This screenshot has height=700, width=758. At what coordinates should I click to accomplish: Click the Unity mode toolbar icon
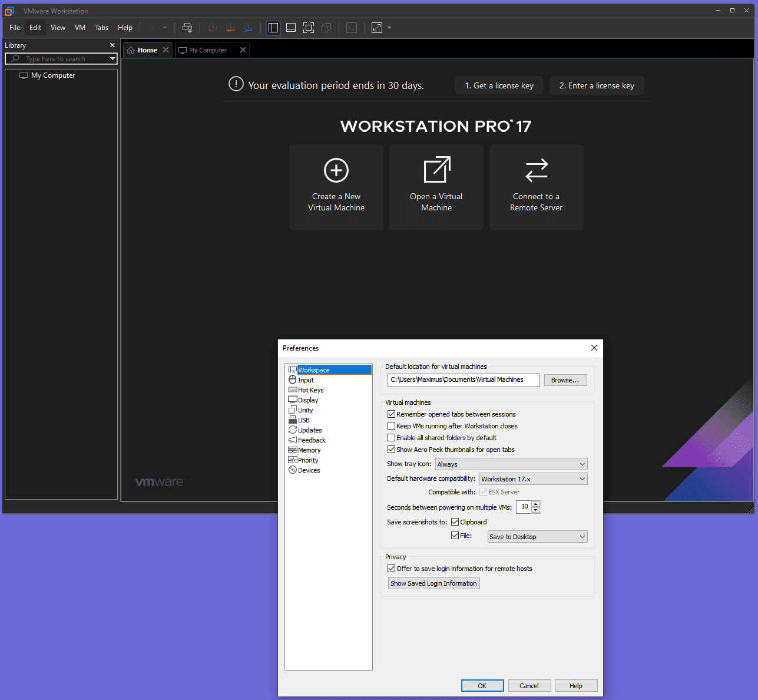326,28
